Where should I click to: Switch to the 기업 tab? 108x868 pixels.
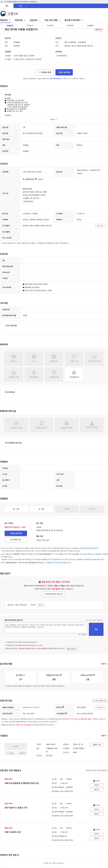point(20,6)
